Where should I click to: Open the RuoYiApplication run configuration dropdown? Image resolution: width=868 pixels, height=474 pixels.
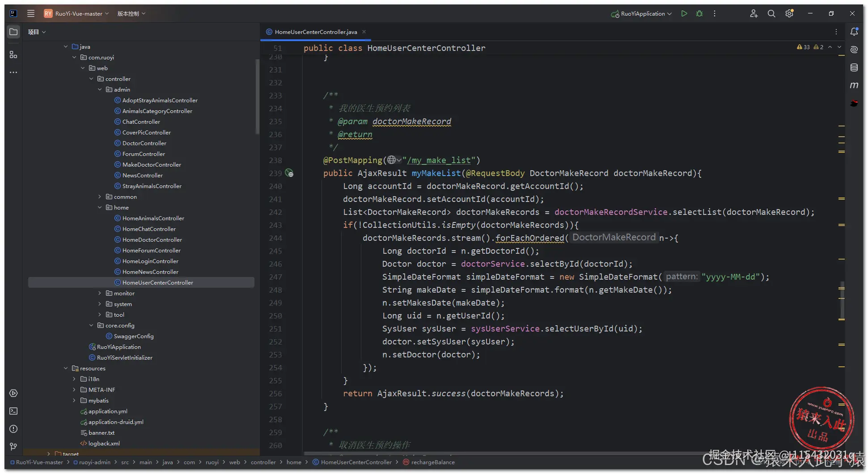click(642, 13)
